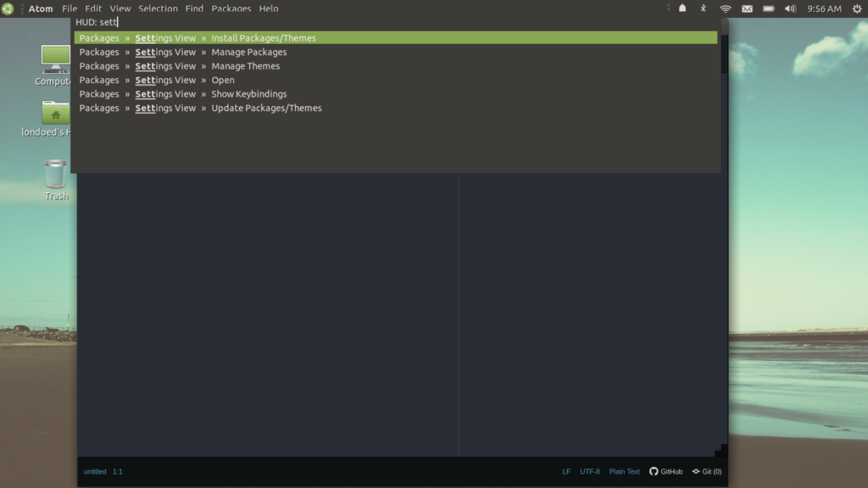Open the File menu
The image size is (868, 488).
pyautogui.click(x=70, y=8)
